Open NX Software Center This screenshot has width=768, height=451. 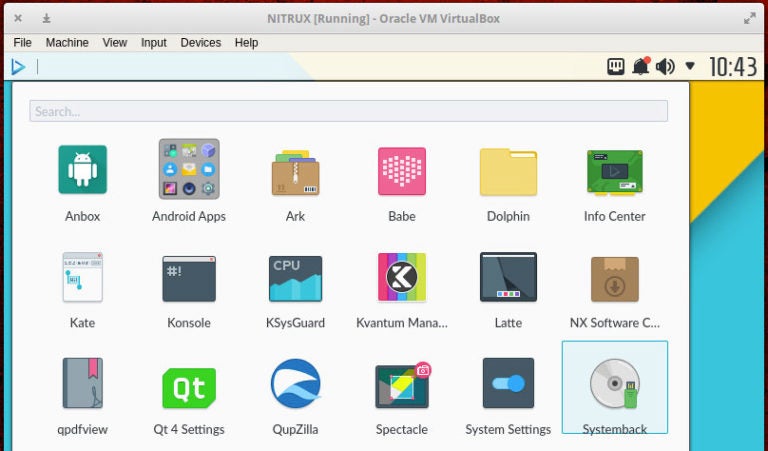tap(614, 279)
